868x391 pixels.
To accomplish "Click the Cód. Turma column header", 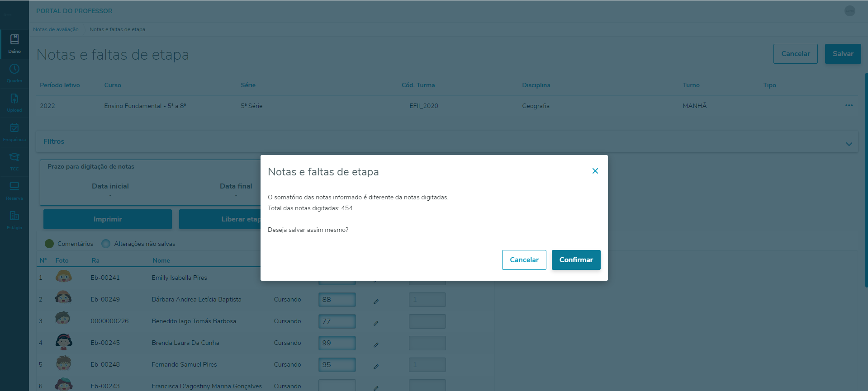I will 418,85.
